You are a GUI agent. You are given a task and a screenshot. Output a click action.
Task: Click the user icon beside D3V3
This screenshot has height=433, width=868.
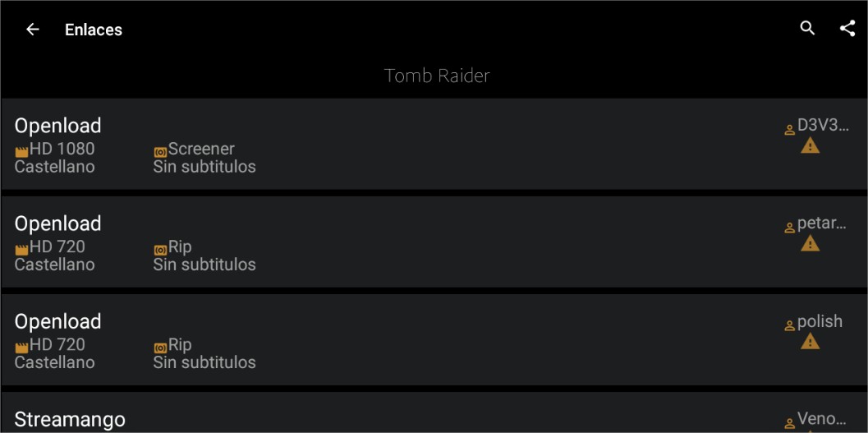click(790, 129)
